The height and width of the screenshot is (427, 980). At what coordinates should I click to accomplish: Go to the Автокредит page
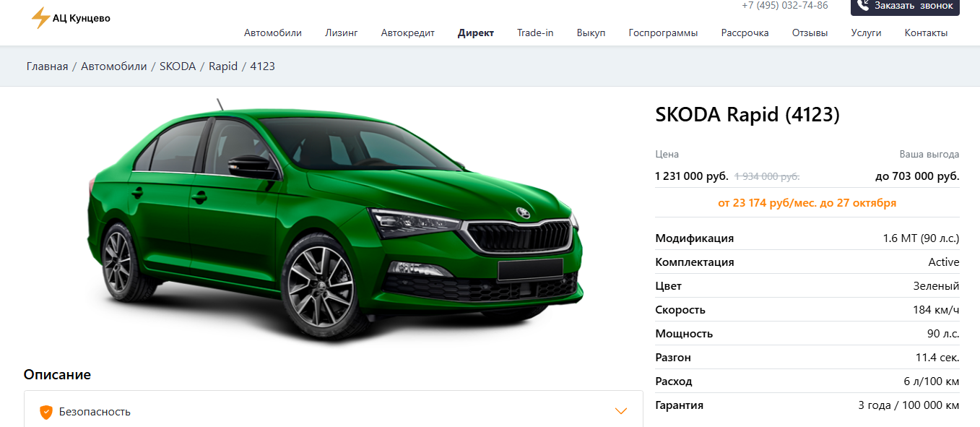click(408, 33)
